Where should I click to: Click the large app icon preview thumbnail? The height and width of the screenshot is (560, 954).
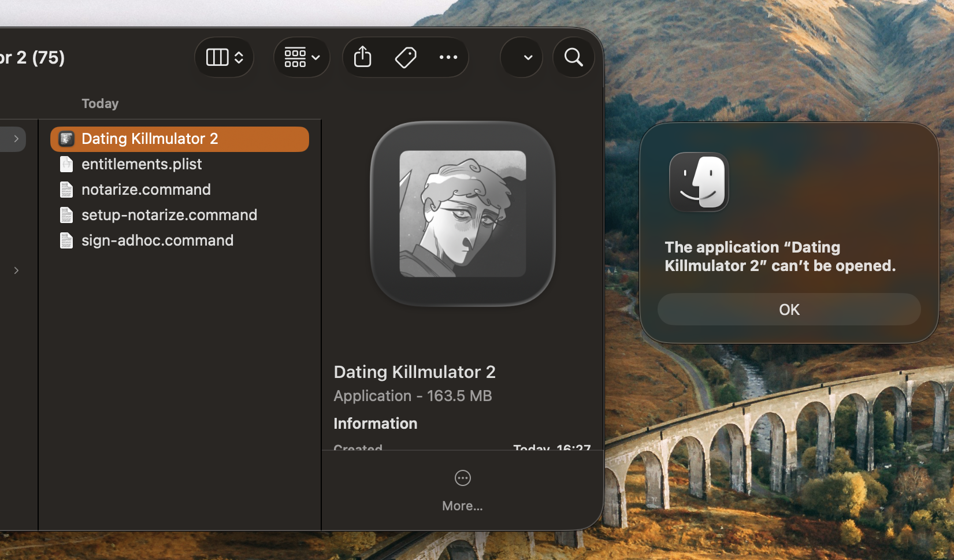point(463,214)
